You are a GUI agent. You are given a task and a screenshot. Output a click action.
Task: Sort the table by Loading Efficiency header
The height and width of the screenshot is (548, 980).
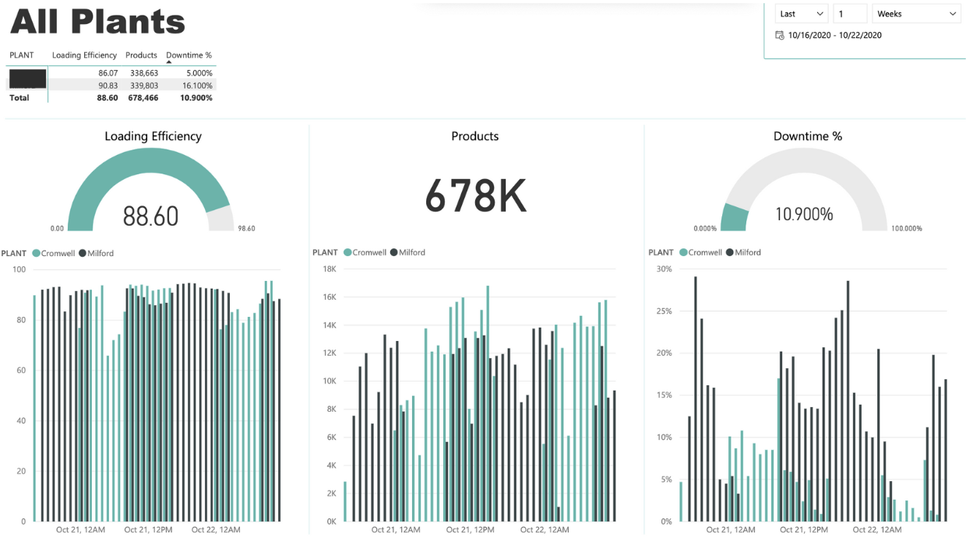[84, 55]
